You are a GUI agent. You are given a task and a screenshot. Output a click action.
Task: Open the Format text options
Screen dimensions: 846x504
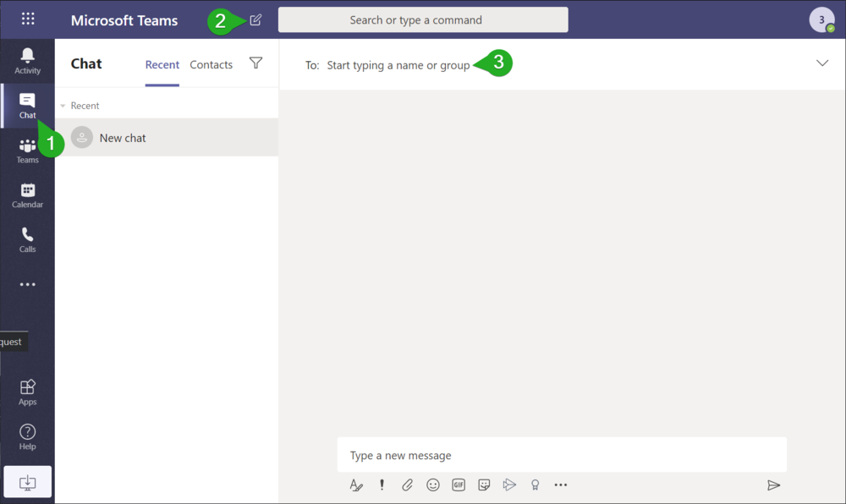[356, 485]
